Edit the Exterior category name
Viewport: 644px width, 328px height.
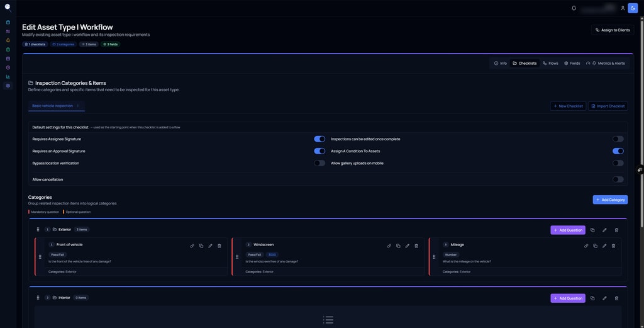point(604,230)
